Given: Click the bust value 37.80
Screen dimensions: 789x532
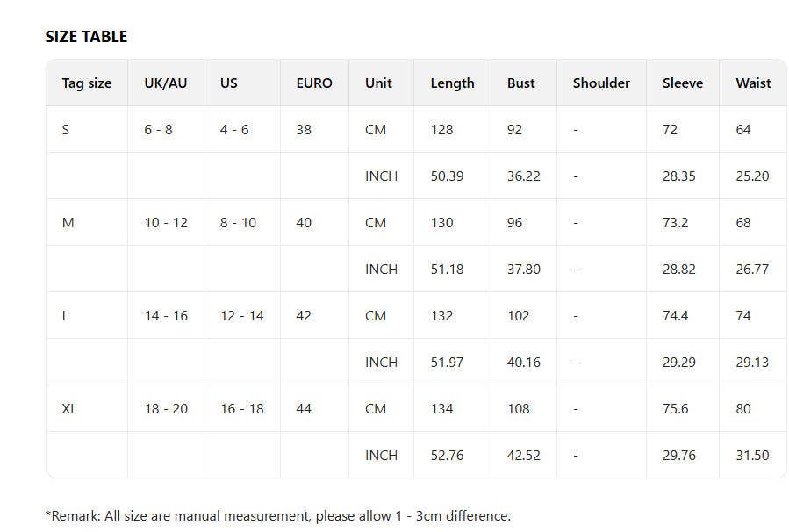Looking at the screenshot, I should (524, 270).
